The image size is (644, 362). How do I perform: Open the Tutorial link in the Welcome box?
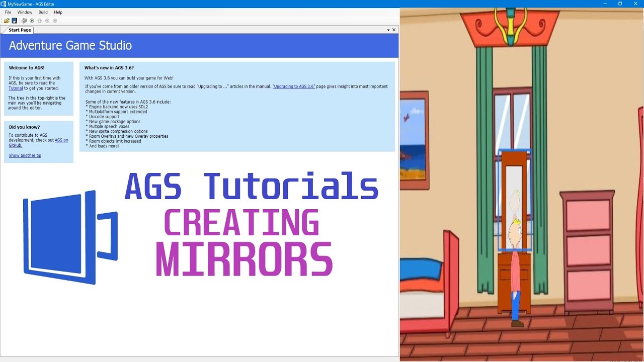click(x=16, y=88)
